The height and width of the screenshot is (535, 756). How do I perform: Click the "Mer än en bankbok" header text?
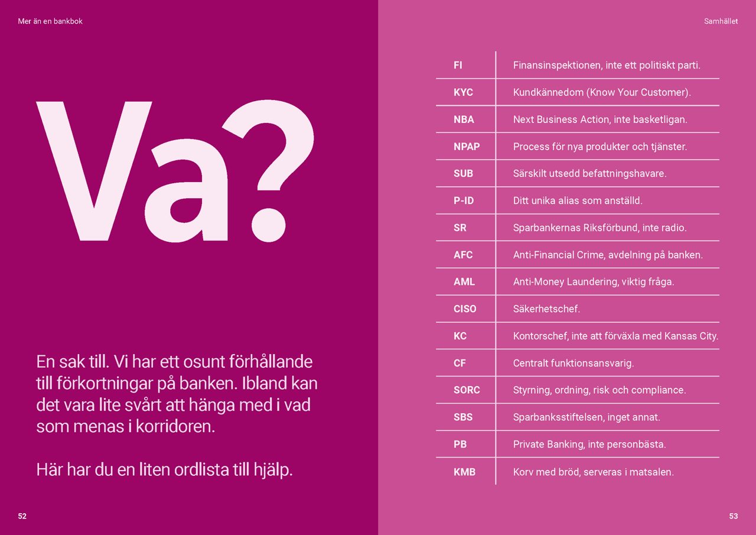[x=50, y=21]
